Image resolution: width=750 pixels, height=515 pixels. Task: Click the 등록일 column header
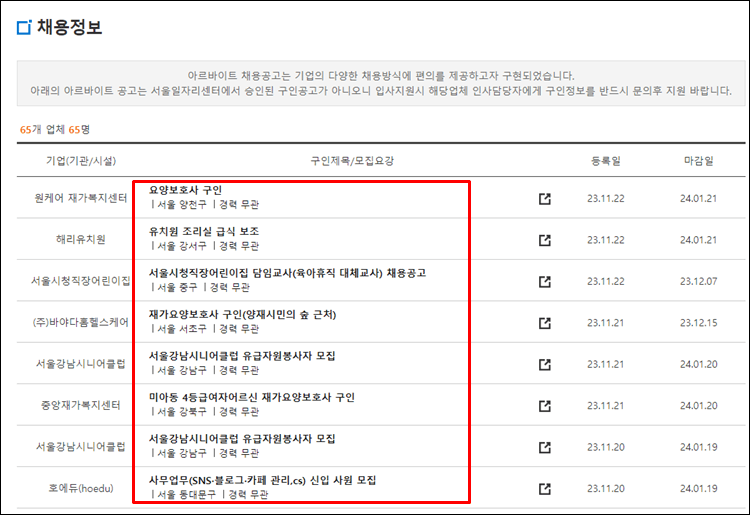607,160
